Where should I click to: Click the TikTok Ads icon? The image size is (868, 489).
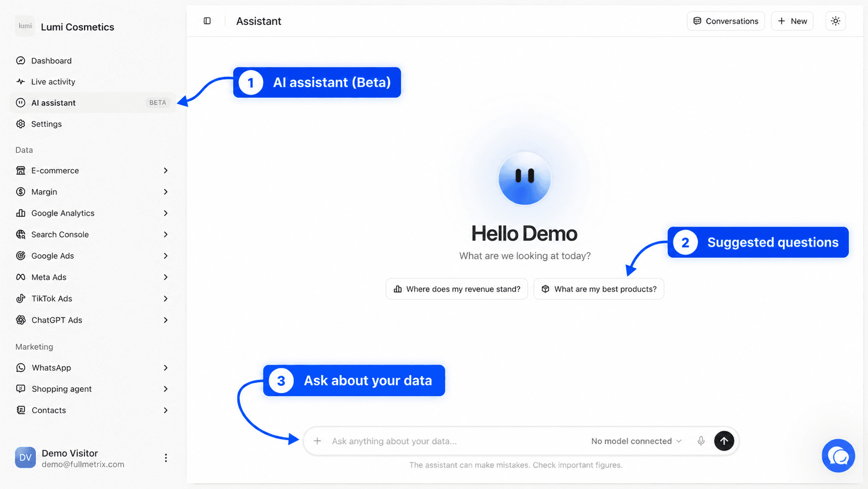(21, 298)
